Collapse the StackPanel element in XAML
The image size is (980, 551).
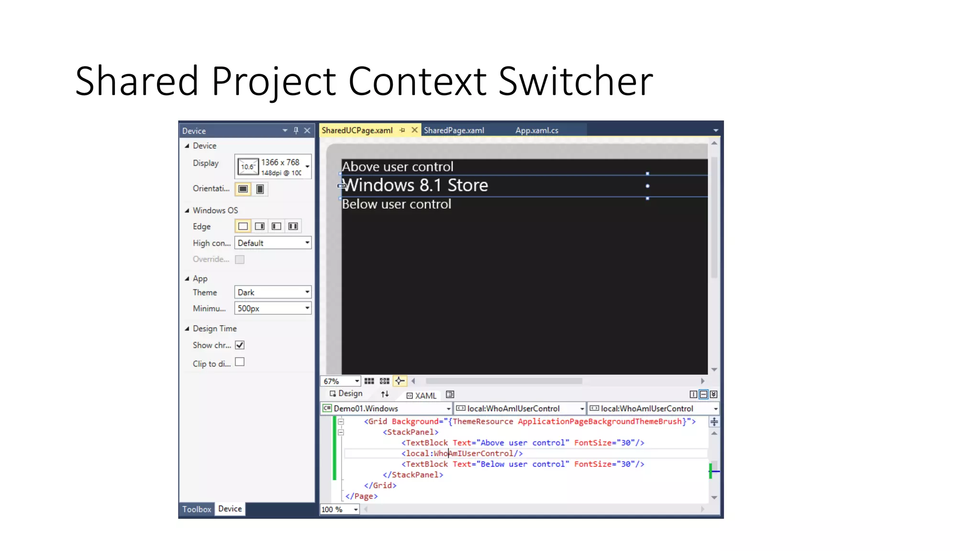341,432
